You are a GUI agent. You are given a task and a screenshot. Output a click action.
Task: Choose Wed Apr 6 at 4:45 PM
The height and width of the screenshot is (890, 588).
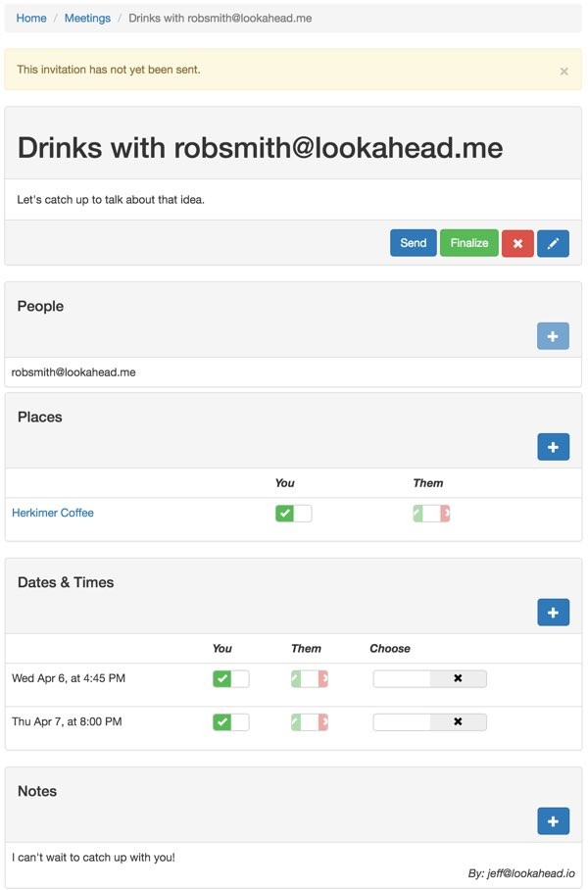[429, 678]
